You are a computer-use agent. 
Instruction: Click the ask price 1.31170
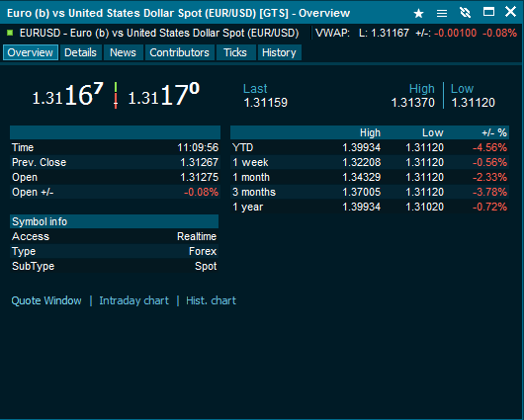[x=164, y=95]
